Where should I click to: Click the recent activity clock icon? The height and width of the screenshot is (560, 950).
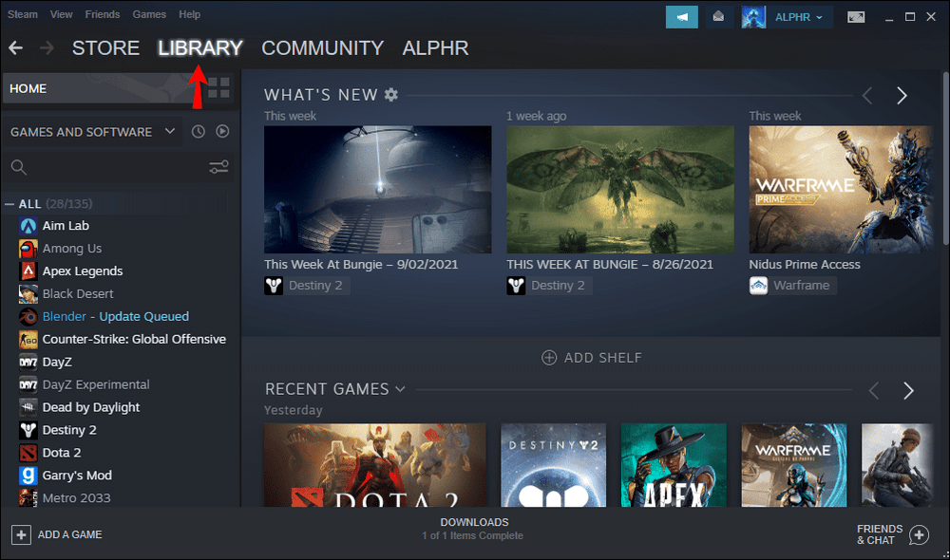198,132
